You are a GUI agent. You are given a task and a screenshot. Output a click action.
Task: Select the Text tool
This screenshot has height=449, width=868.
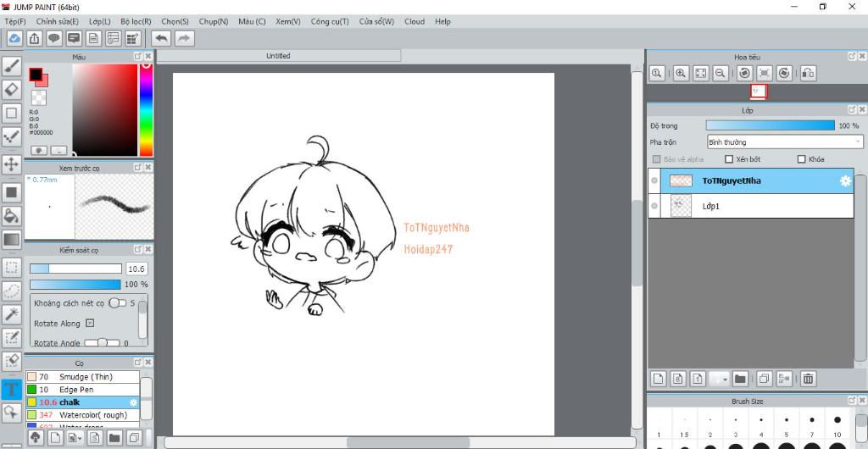click(x=12, y=390)
